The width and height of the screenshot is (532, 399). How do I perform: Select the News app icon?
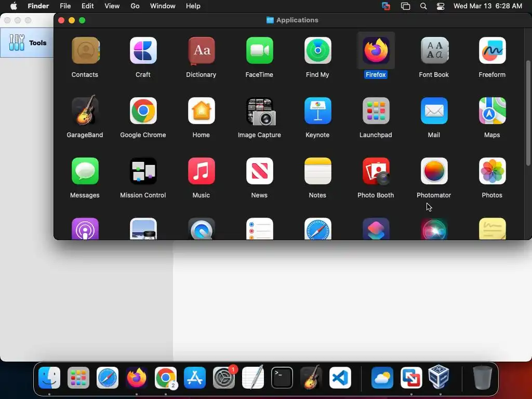pos(260,171)
